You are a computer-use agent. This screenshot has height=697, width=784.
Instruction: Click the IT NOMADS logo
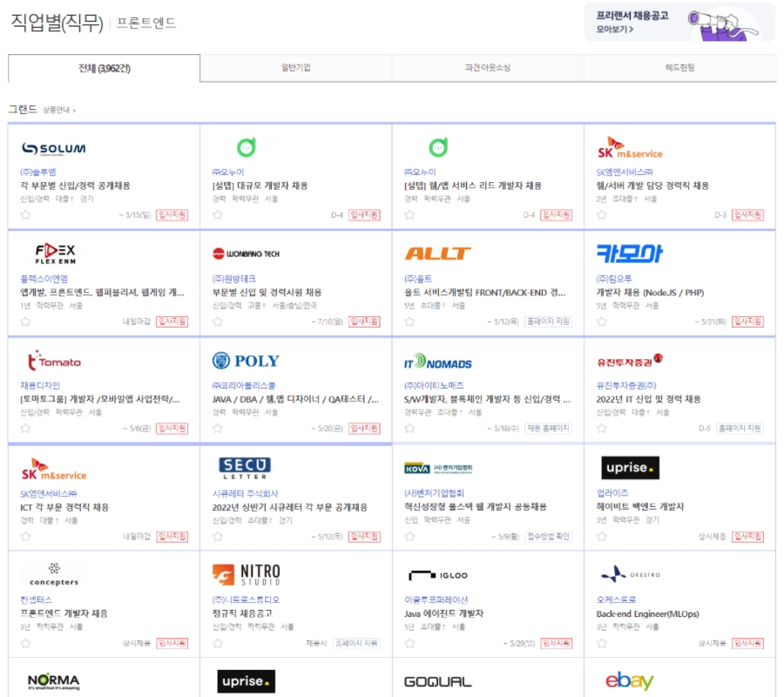tap(437, 362)
